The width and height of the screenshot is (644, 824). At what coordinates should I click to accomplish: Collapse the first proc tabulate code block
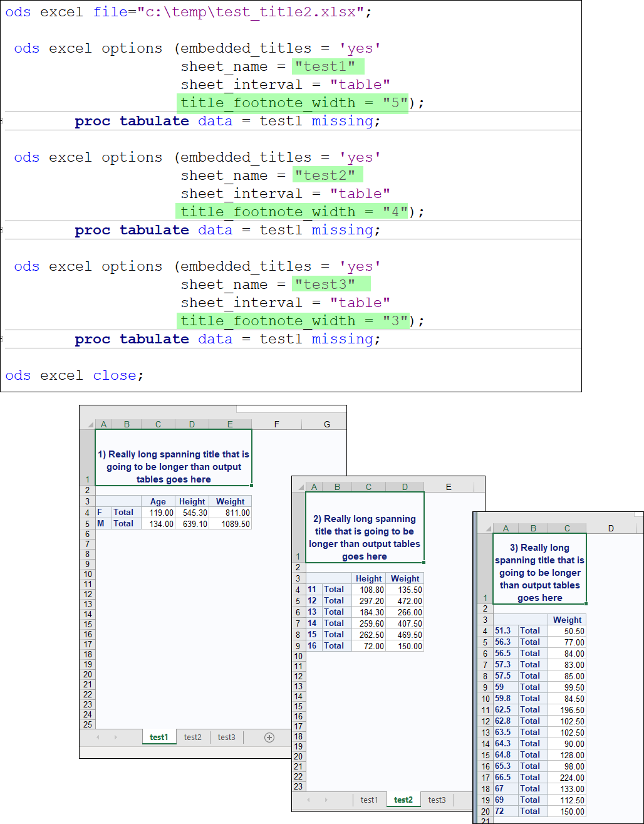3,121
